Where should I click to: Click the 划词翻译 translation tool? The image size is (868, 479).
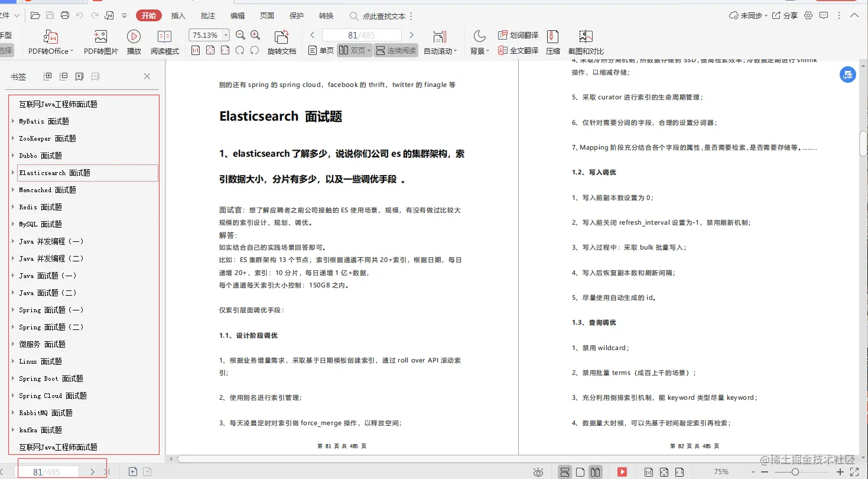518,35
